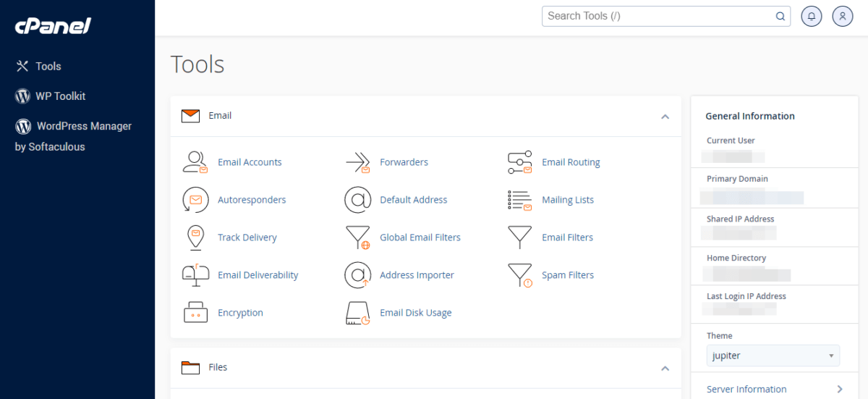Image resolution: width=868 pixels, height=399 pixels.
Task: Open WP Toolkit from sidebar
Action: [x=60, y=96]
